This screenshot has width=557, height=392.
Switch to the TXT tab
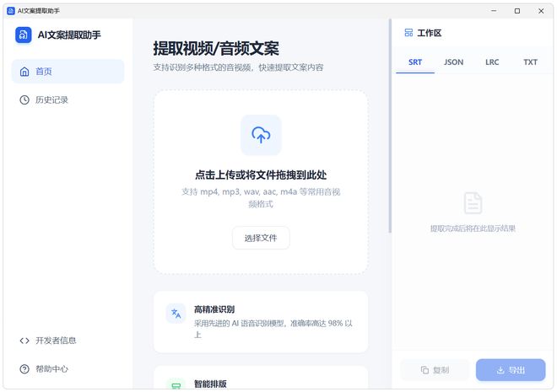point(530,62)
